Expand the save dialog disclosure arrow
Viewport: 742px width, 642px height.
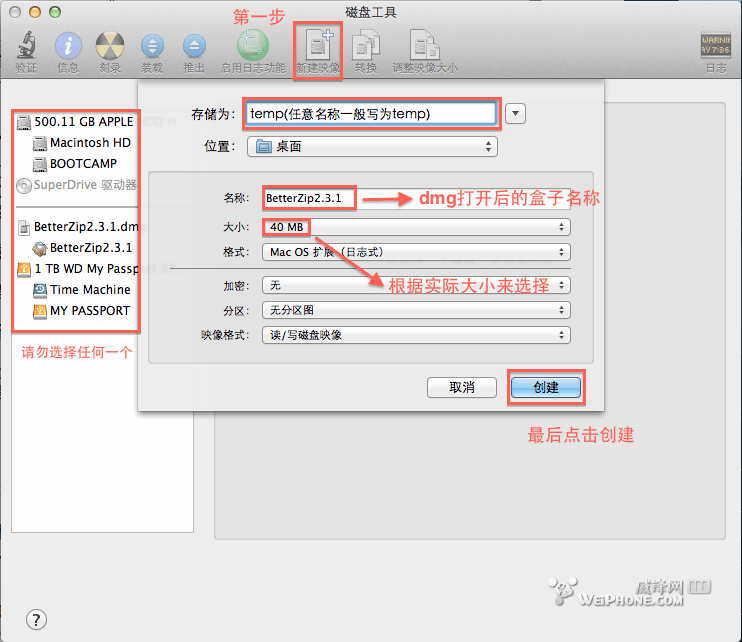[516, 113]
